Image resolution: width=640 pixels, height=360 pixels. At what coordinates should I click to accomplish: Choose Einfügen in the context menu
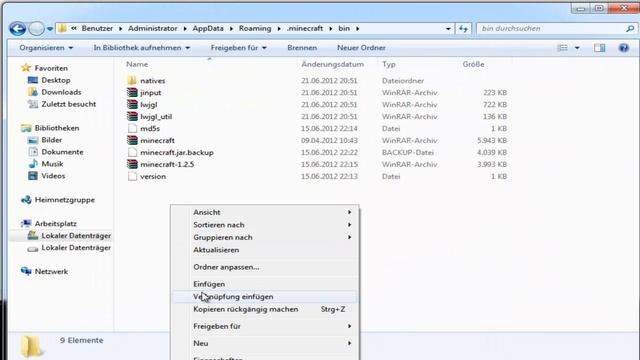(x=264, y=284)
